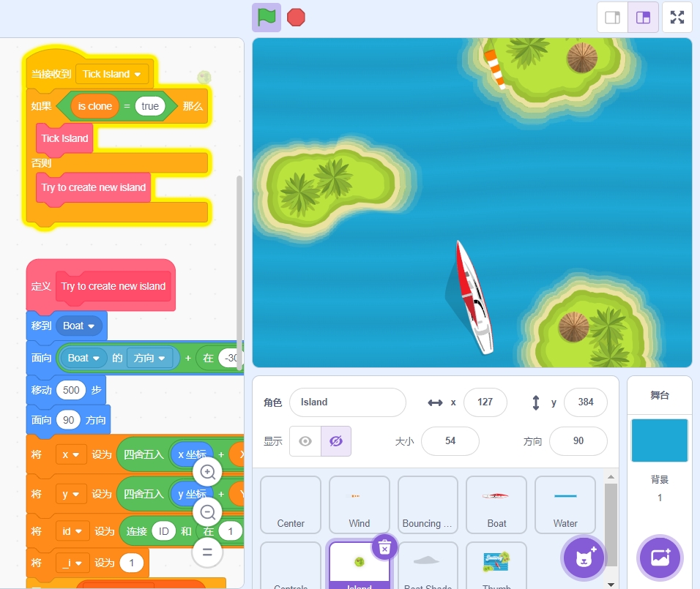Click the ID text in the join block
Viewport: 700px width, 589px height.
click(164, 531)
